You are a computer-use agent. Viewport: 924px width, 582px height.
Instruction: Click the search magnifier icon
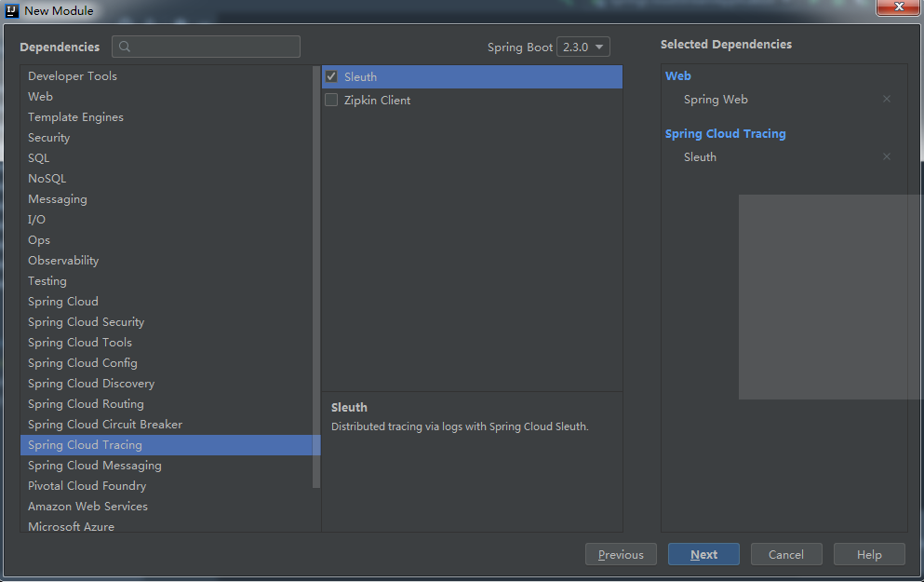coord(125,47)
